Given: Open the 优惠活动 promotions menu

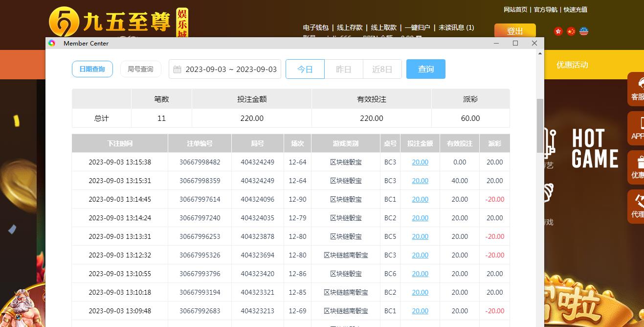Looking at the screenshot, I should (x=572, y=65).
